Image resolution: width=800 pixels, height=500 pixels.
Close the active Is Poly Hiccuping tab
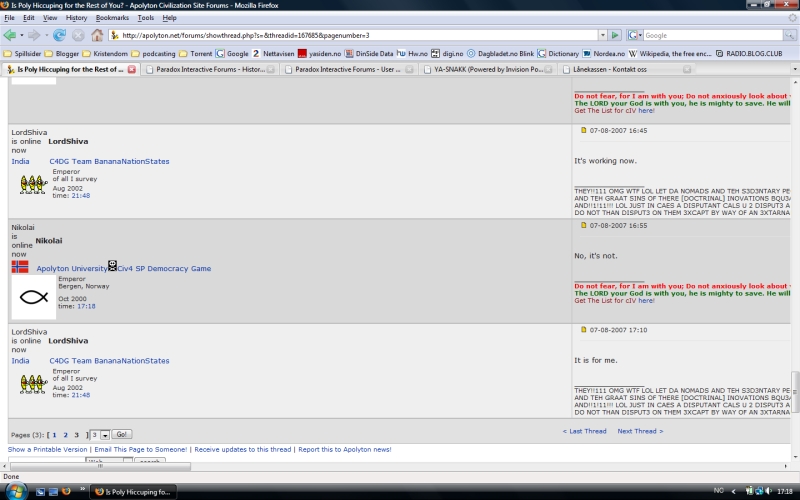[x=133, y=70]
